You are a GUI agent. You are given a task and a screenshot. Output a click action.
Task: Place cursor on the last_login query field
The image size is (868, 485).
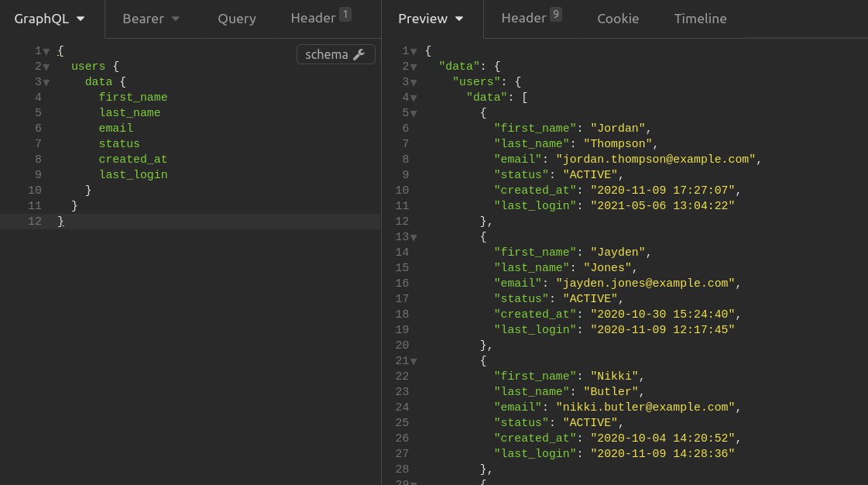[x=133, y=174]
